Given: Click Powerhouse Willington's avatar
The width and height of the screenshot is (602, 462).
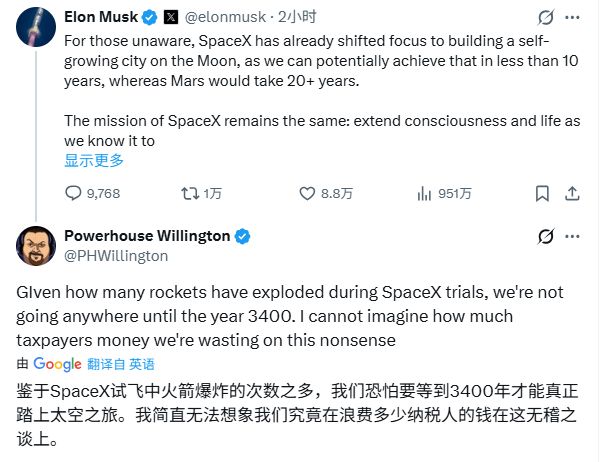Looking at the screenshot, I should click(x=34, y=247).
